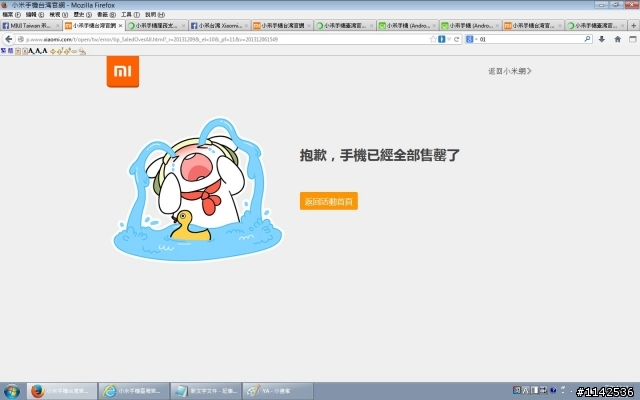Screen dimensions: 640x400
Task: Switch to the last loading tab before the plus button
Action: tap(596, 25)
